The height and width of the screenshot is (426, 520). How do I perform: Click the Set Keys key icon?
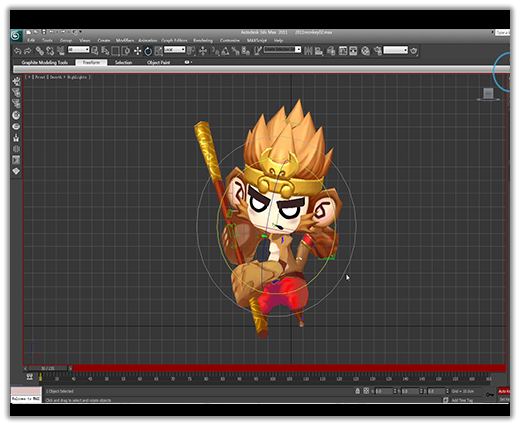click(x=490, y=395)
